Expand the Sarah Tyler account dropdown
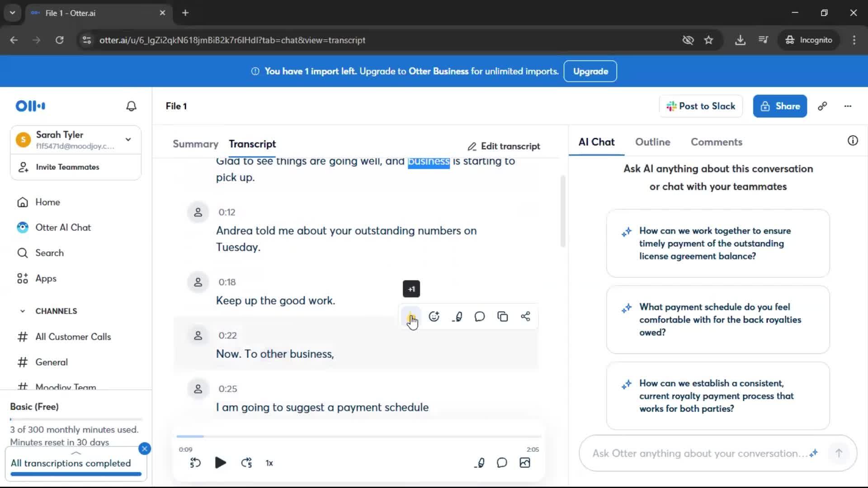The height and width of the screenshot is (488, 868). 128,140
